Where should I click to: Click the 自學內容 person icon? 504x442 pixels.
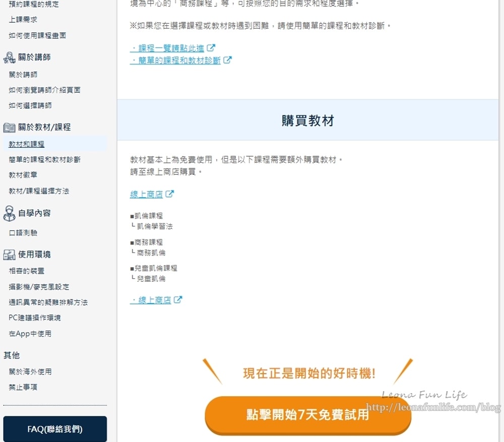pos(9,213)
